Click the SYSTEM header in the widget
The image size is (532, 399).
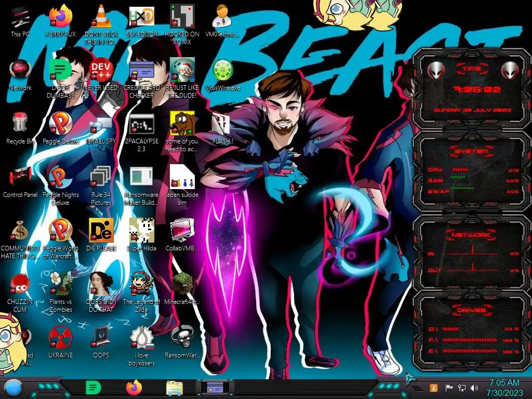coord(472,151)
